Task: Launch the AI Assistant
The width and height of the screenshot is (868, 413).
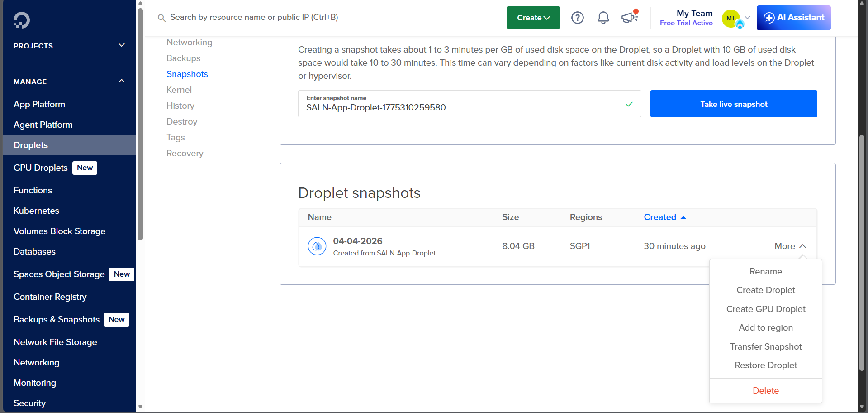Action: (793, 18)
